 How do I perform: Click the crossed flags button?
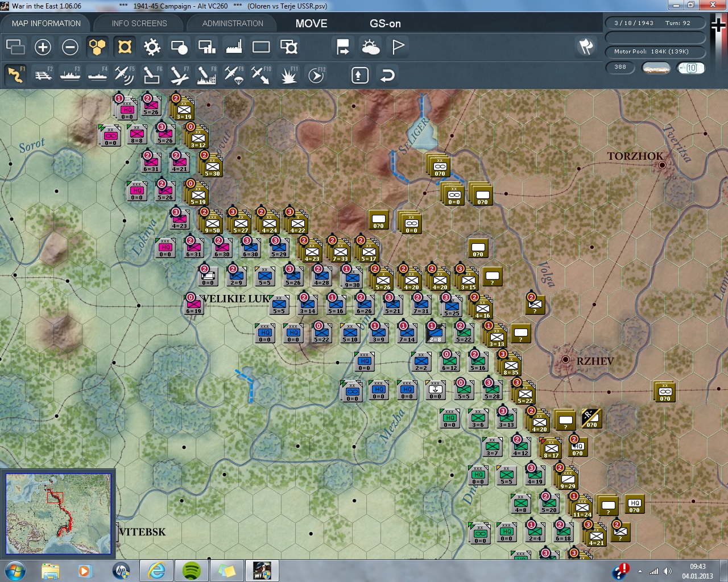[x=586, y=47]
